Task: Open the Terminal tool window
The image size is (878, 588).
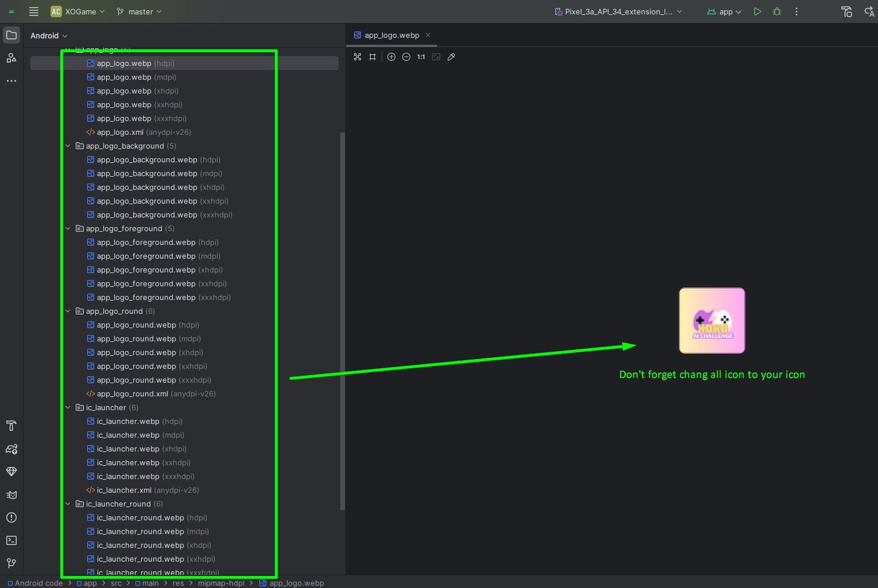Action: point(11,540)
